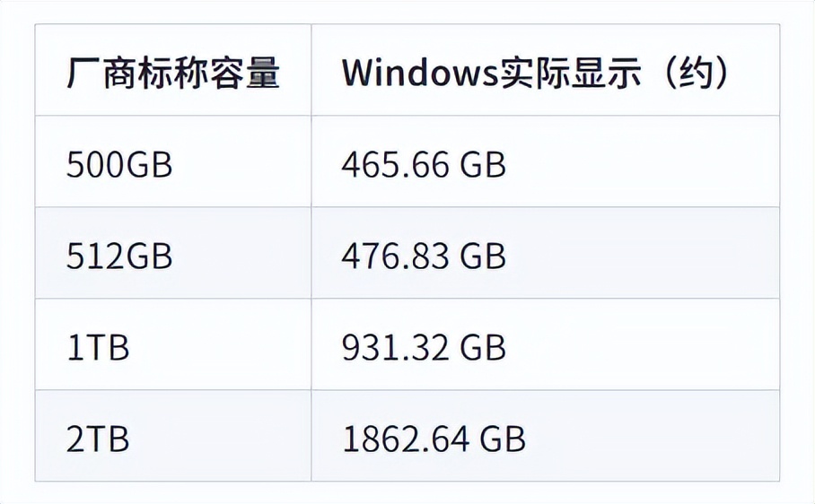
Task: Click the 2TB capacity cell
Action: point(98,439)
